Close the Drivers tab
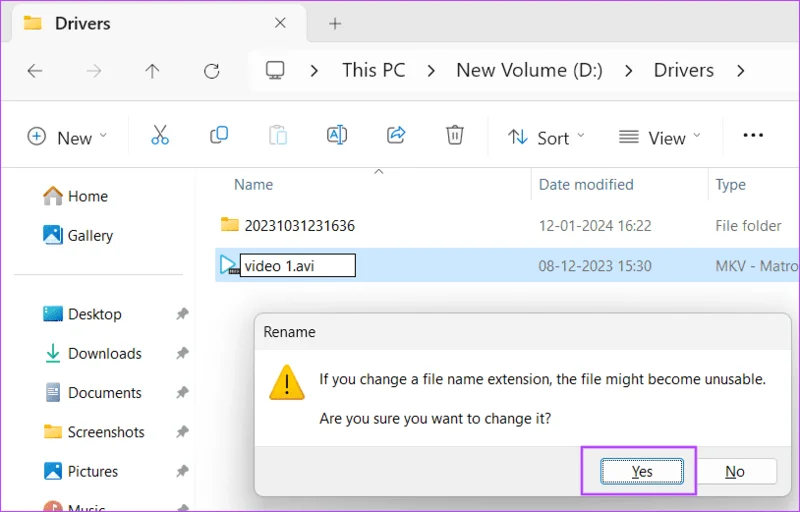The height and width of the screenshot is (512, 800). click(280, 23)
